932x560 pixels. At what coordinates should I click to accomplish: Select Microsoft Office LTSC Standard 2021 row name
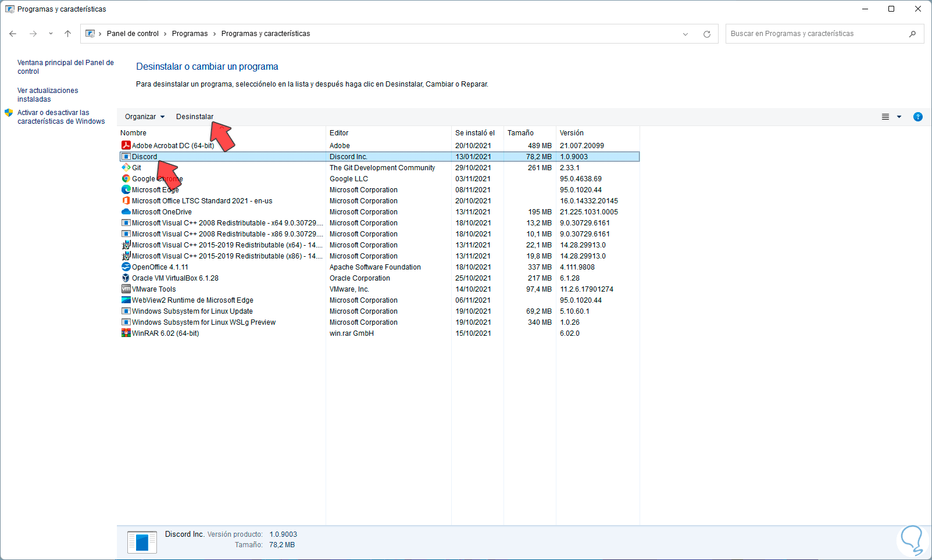click(202, 200)
